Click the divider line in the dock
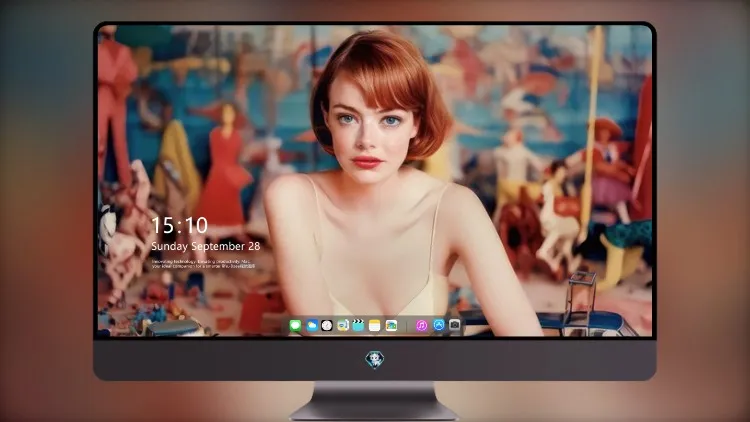750x422 pixels. 407,326
